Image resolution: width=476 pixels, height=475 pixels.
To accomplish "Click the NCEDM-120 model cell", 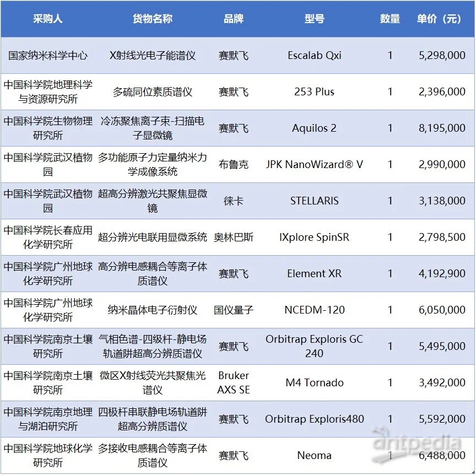I will point(314,310).
